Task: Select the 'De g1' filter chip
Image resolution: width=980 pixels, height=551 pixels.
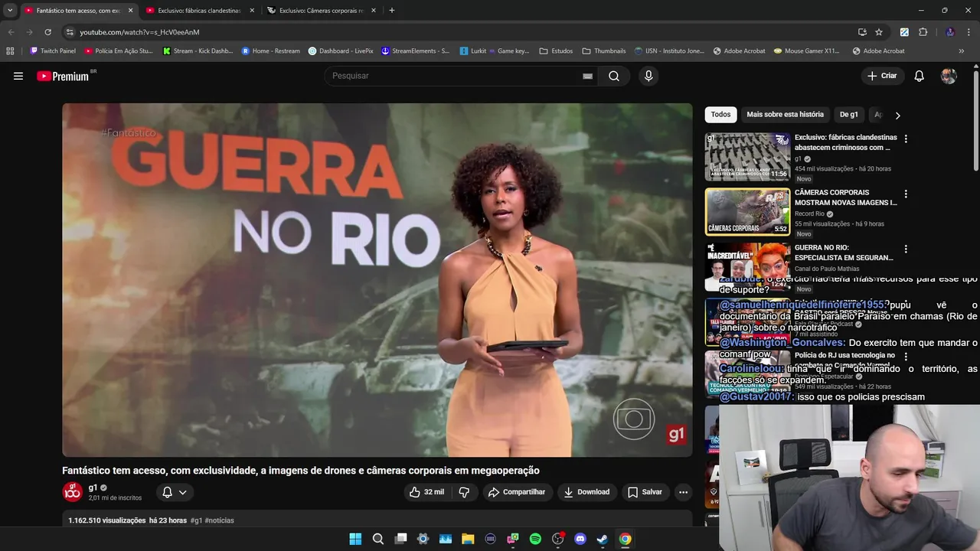Action: 849,115
